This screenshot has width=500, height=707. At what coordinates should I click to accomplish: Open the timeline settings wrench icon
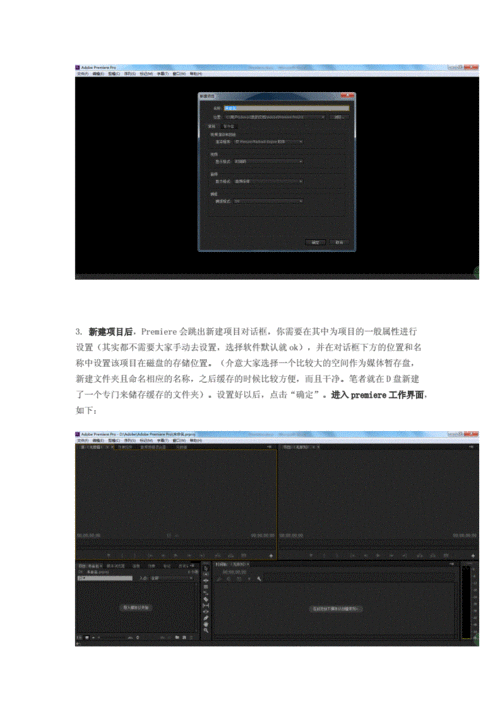pos(259,579)
